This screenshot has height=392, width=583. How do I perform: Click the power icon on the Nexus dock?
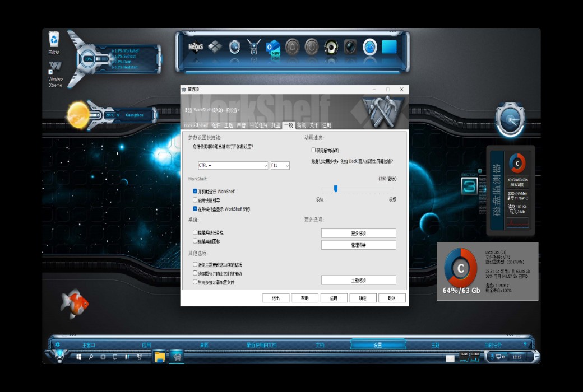(x=311, y=48)
